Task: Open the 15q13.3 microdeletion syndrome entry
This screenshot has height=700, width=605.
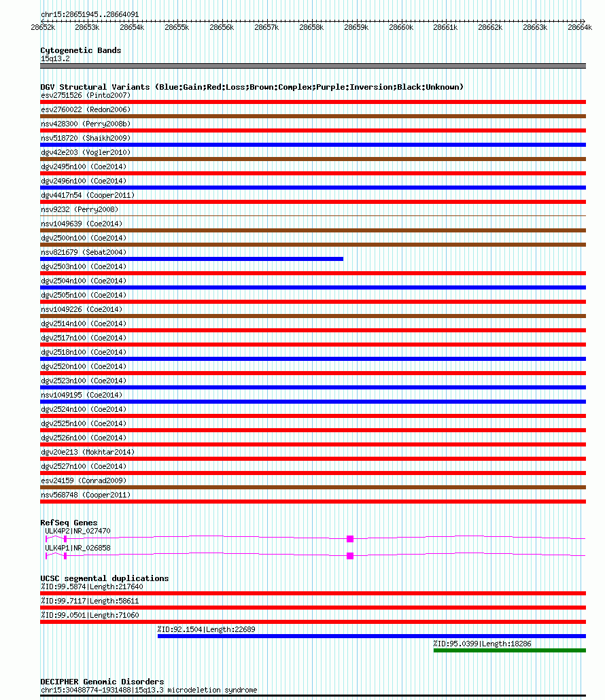Action: (x=149, y=690)
